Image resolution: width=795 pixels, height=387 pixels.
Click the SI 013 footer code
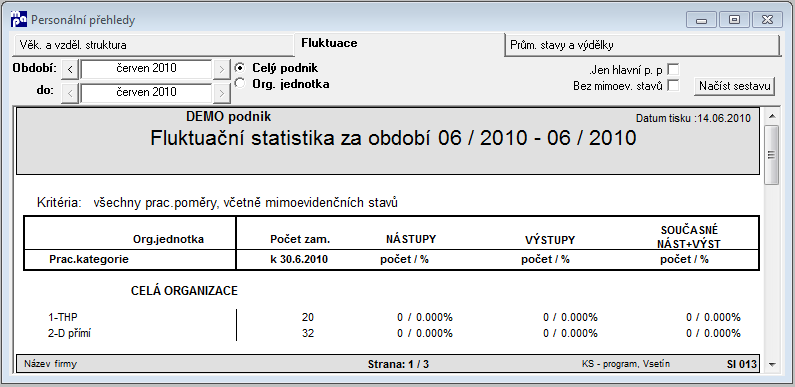point(741,364)
